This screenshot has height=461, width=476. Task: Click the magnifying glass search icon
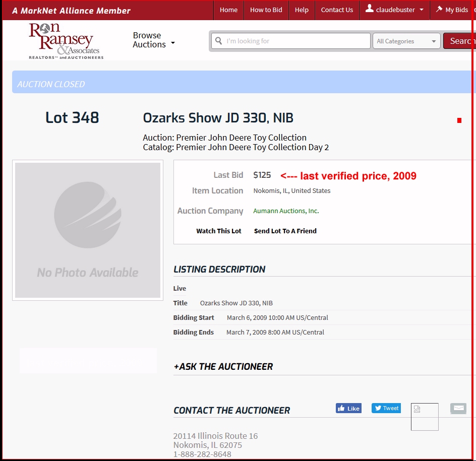218,41
